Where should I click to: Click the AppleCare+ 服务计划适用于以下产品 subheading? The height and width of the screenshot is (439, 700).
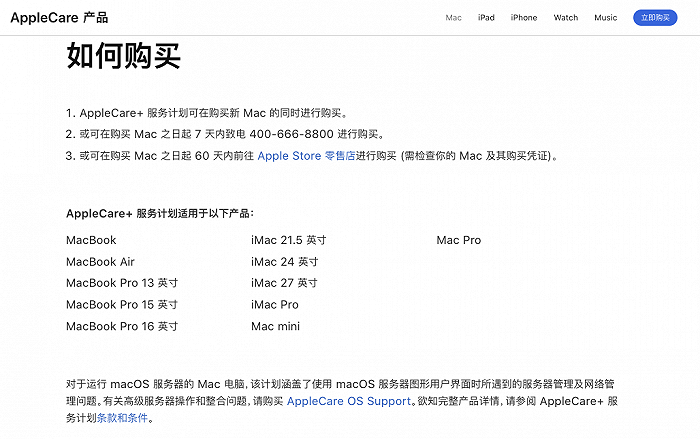[x=160, y=213]
